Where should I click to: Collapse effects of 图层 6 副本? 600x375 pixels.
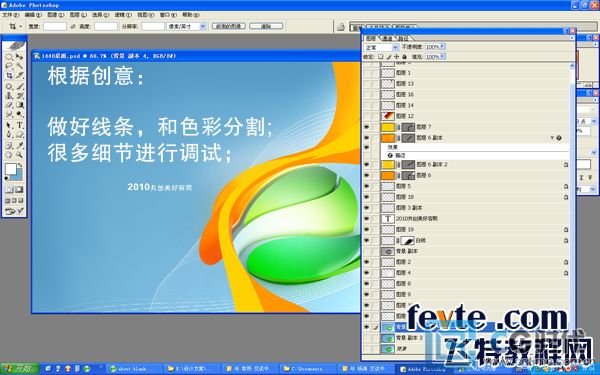click(x=552, y=138)
